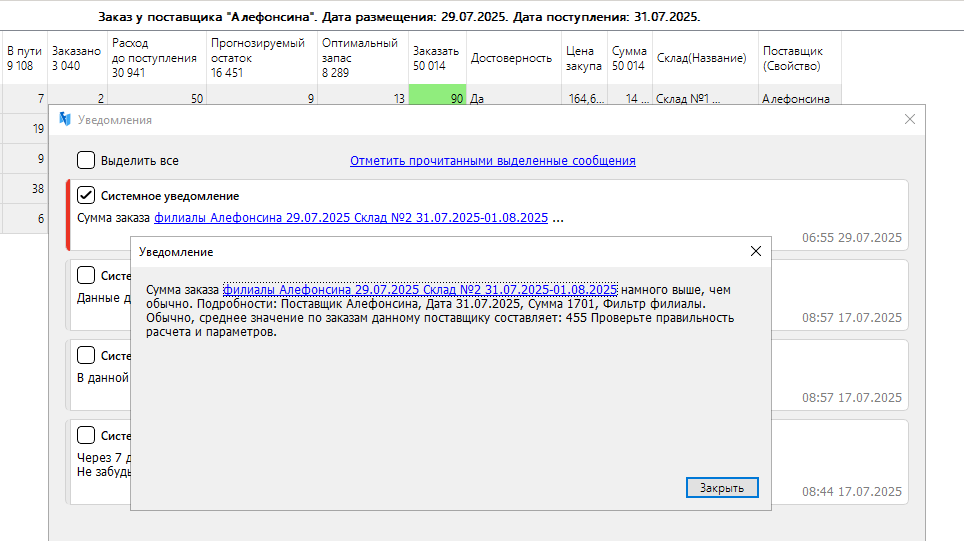Open the order link inside the Уведомление popup
This screenshot has height=541, width=964.
coord(419,289)
